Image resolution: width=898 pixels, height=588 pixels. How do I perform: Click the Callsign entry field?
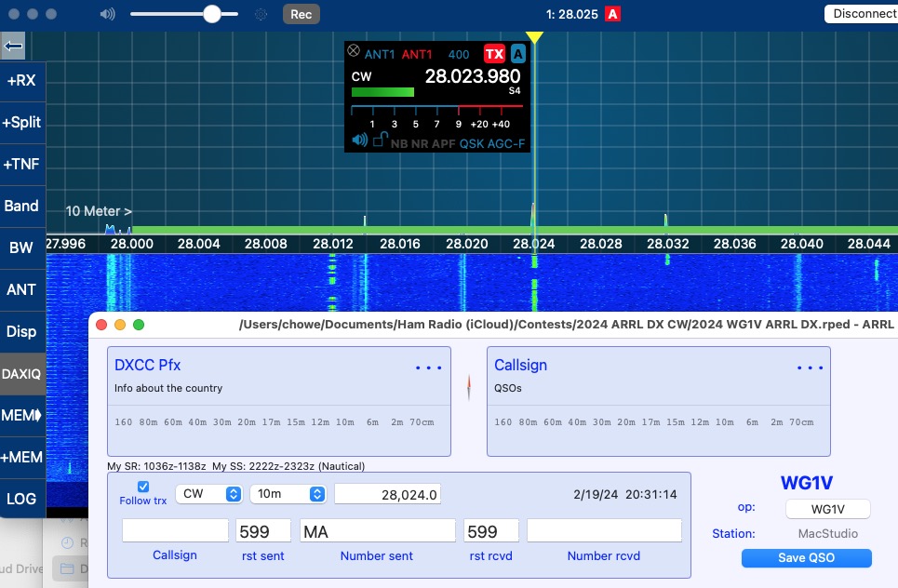175,530
